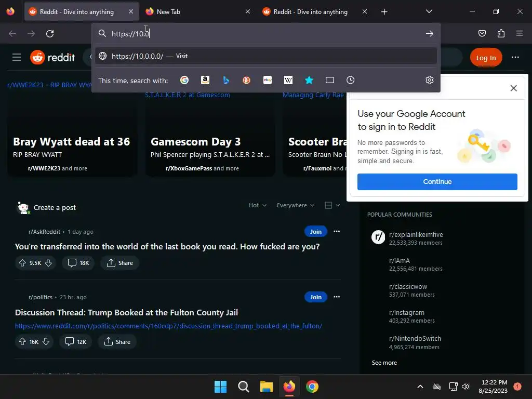
Task: Open search settings gear in the urlbar
Action: click(x=430, y=80)
